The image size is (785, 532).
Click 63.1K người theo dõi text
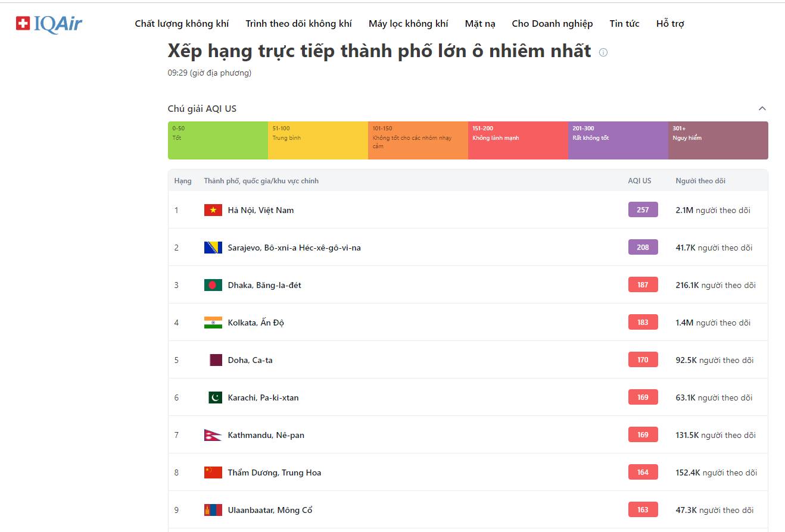pyautogui.click(x=714, y=398)
